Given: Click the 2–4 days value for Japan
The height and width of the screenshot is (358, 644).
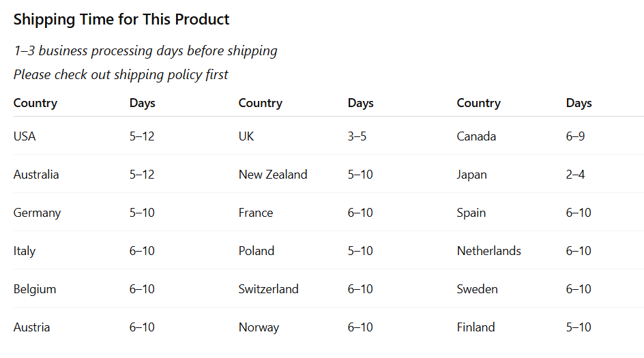Looking at the screenshot, I should (575, 175).
